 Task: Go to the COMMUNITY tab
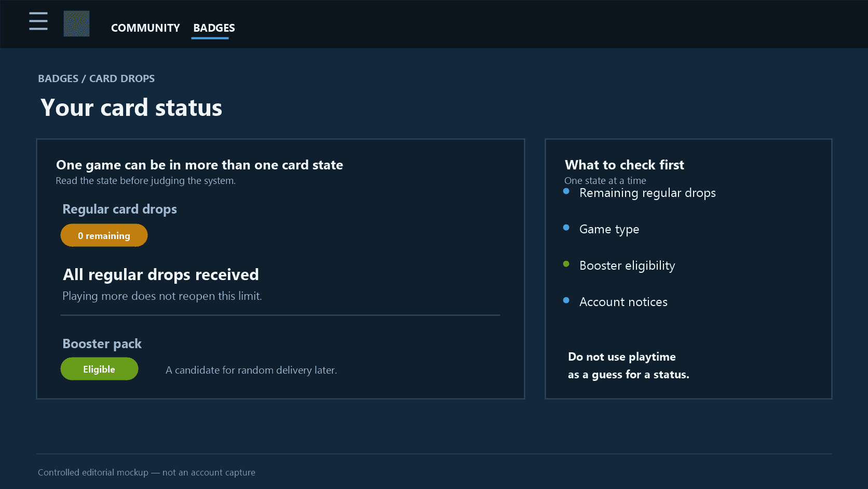tap(145, 28)
